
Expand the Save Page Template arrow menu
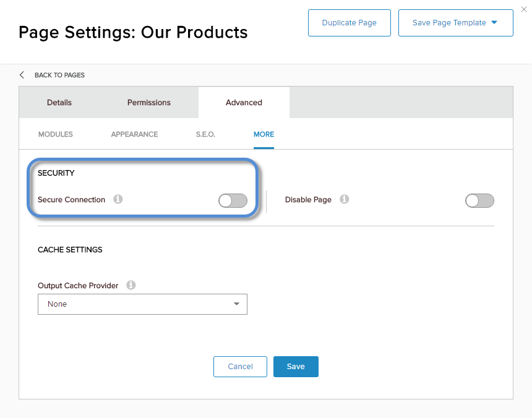pos(494,22)
